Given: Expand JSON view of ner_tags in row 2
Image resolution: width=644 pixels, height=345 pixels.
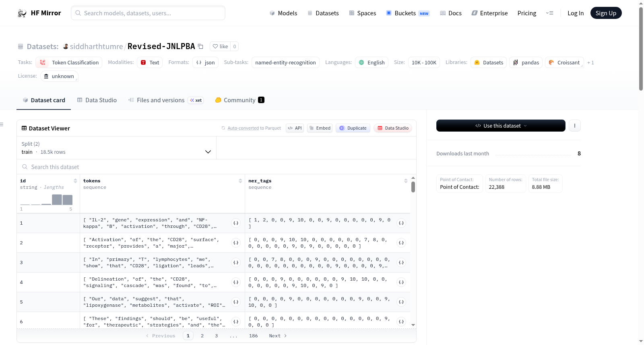Looking at the screenshot, I should [x=401, y=243].
